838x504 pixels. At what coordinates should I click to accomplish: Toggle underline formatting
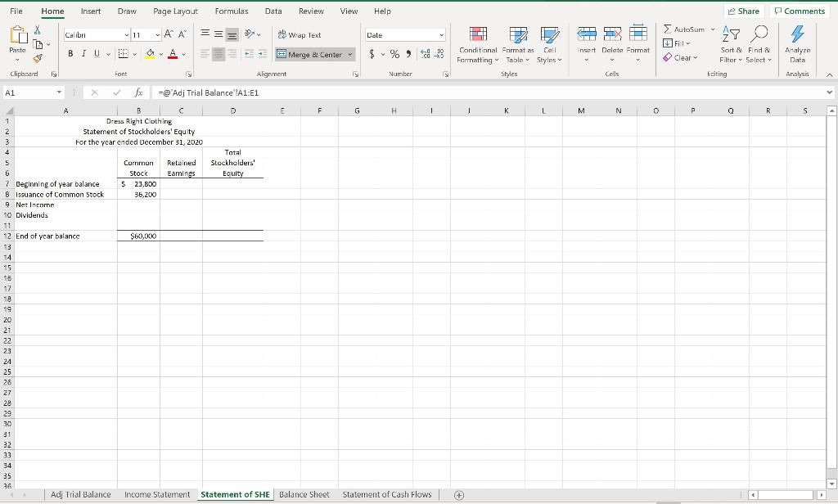[x=96, y=53]
